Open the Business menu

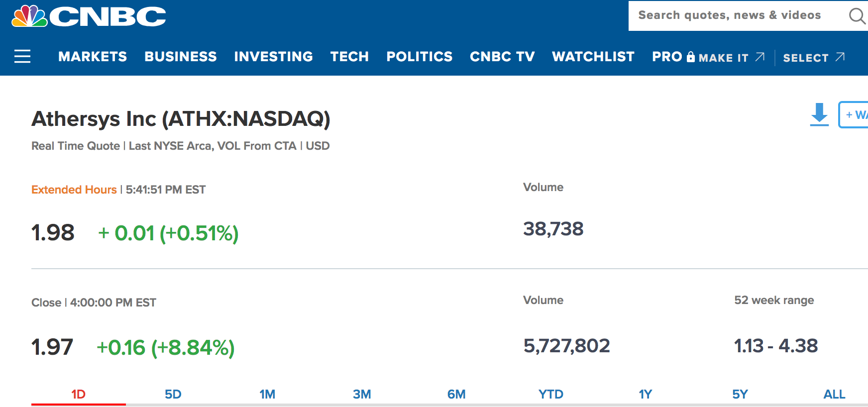coord(181,57)
